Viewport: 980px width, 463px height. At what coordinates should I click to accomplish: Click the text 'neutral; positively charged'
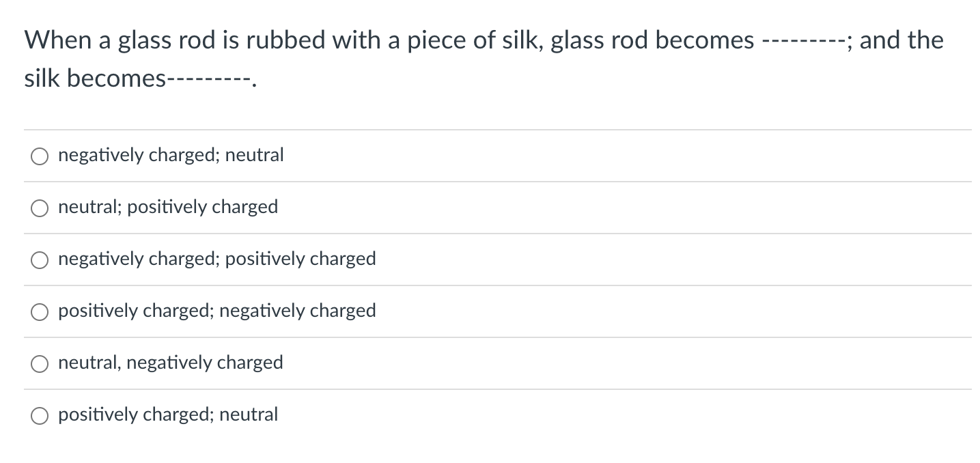(x=167, y=207)
